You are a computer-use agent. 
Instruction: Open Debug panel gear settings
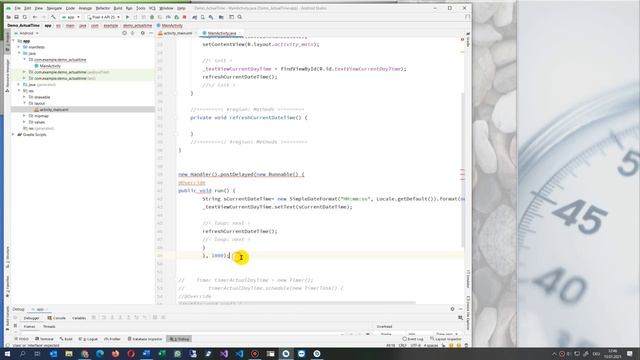coord(452,309)
